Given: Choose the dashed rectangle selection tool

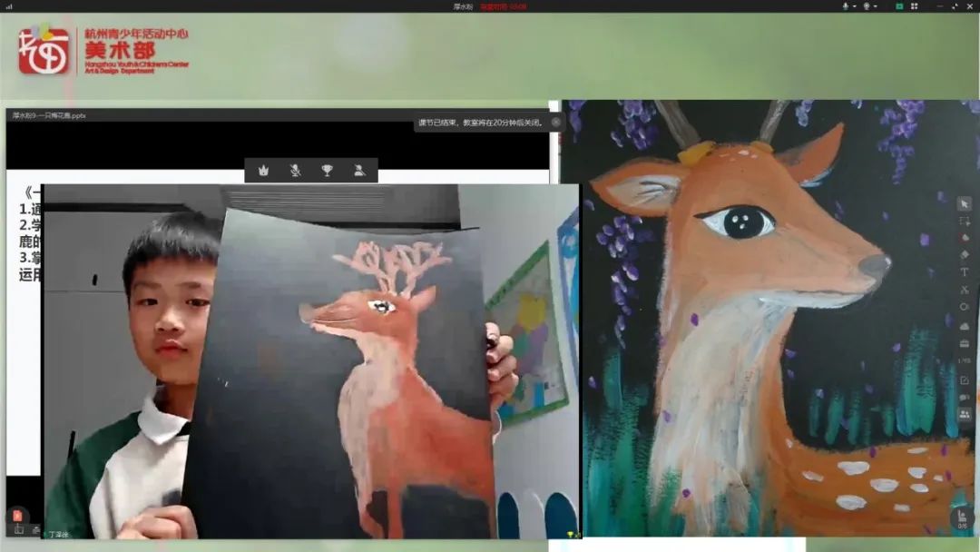Looking at the screenshot, I should click(964, 222).
